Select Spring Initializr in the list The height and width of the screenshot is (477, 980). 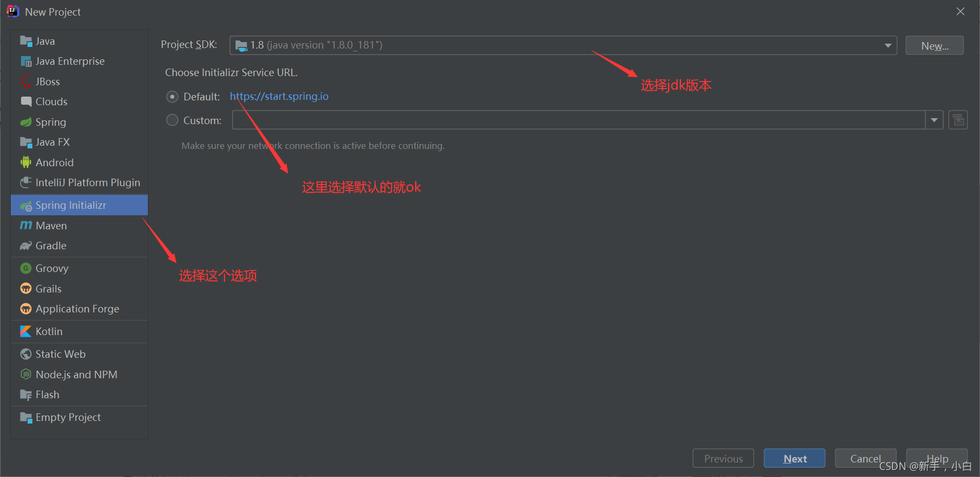tap(79, 205)
